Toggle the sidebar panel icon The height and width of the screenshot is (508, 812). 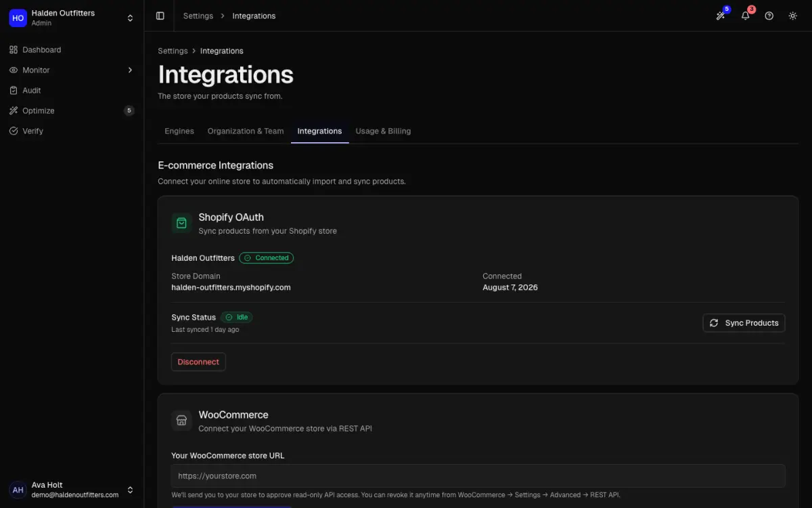tap(160, 16)
